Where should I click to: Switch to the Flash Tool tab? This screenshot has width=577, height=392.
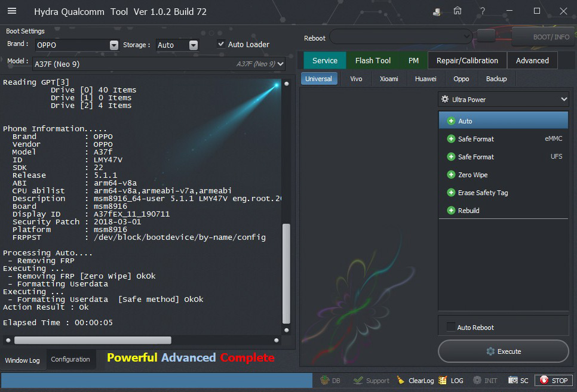click(373, 60)
